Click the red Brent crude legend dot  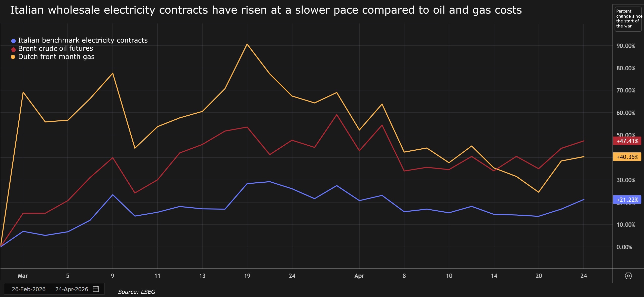tap(13, 49)
